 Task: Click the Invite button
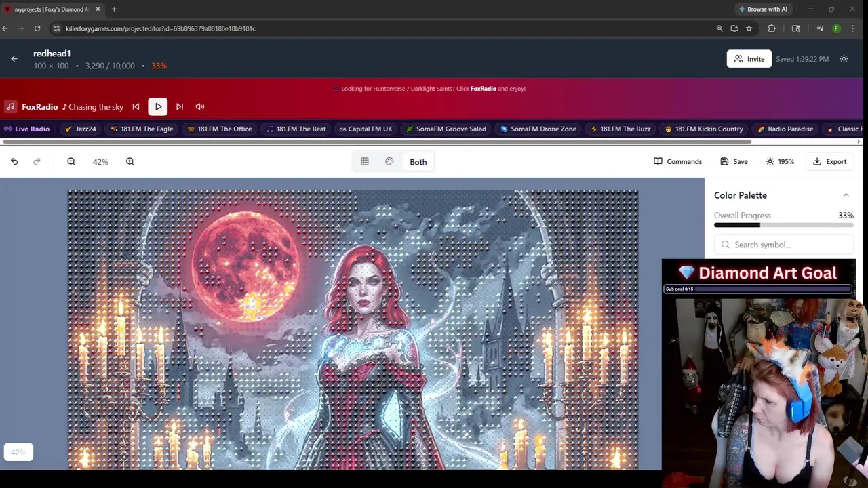click(x=749, y=59)
